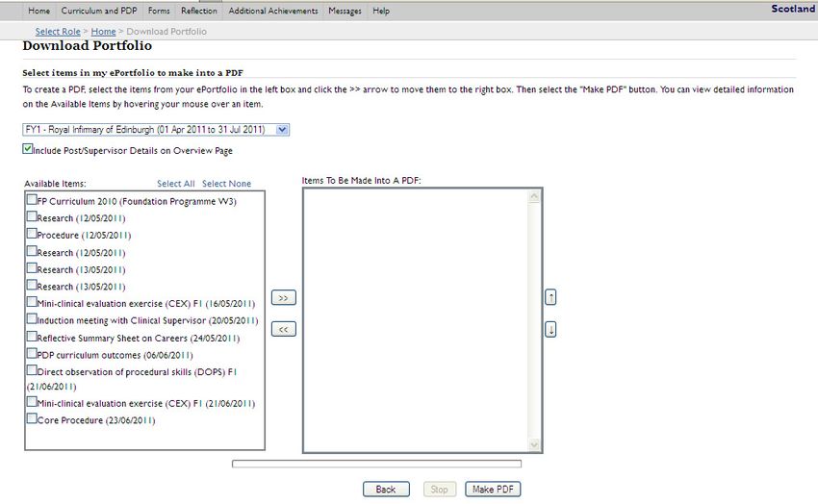This screenshot has width=818, height=504.
Task: Click the Make PDF button
Action: click(x=493, y=489)
